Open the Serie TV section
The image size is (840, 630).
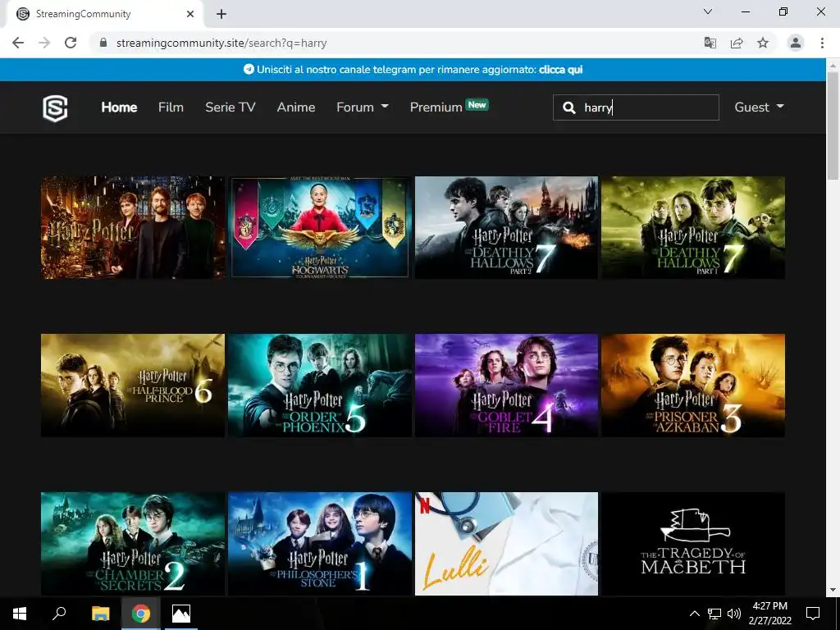(x=231, y=107)
